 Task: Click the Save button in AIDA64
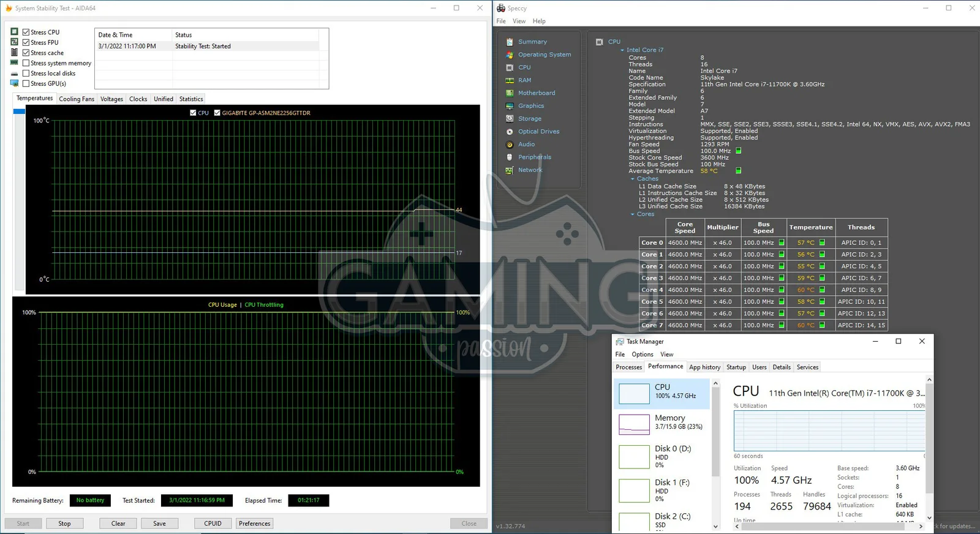coord(159,524)
